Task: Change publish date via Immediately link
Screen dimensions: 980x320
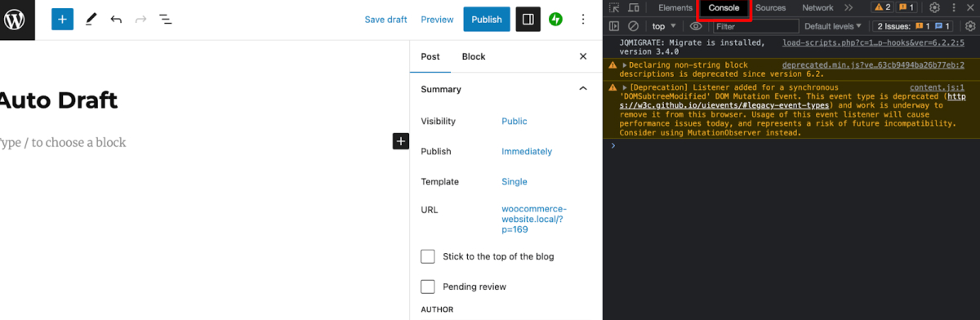Action: [x=527, y=151]
